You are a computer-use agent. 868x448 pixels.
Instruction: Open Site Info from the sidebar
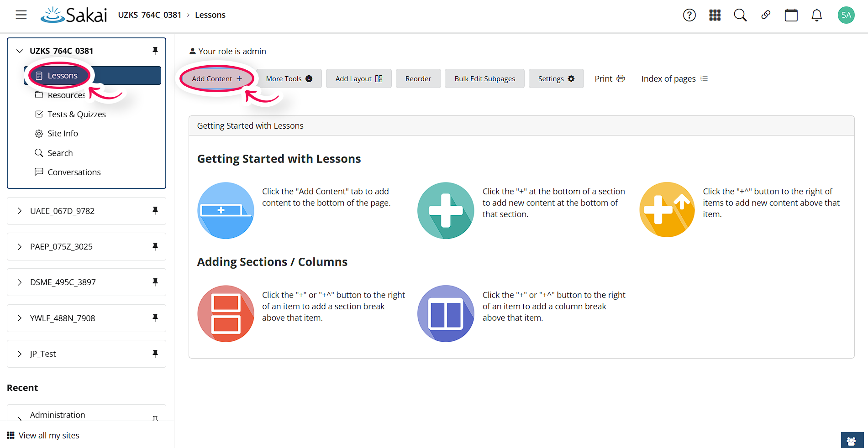[63, 133]
